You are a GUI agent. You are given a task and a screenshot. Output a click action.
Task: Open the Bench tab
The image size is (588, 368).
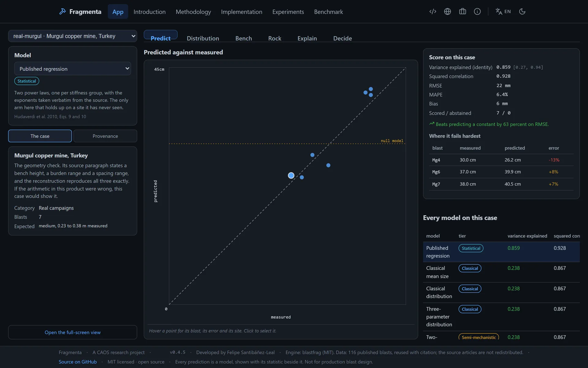click(244, 38)
